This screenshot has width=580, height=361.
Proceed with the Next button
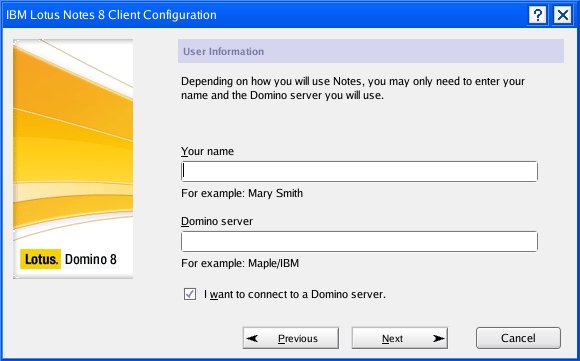[x=399, y=338]
